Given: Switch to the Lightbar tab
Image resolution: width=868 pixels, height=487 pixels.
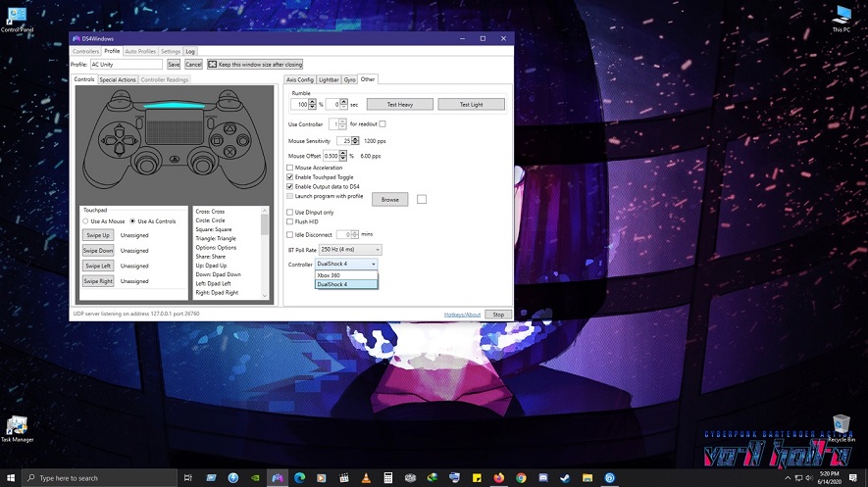Looking at the screenshot, I should point(329,79).
